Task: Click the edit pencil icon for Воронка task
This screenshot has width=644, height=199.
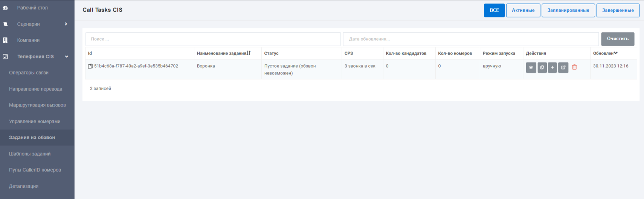Action: (563, 67)
